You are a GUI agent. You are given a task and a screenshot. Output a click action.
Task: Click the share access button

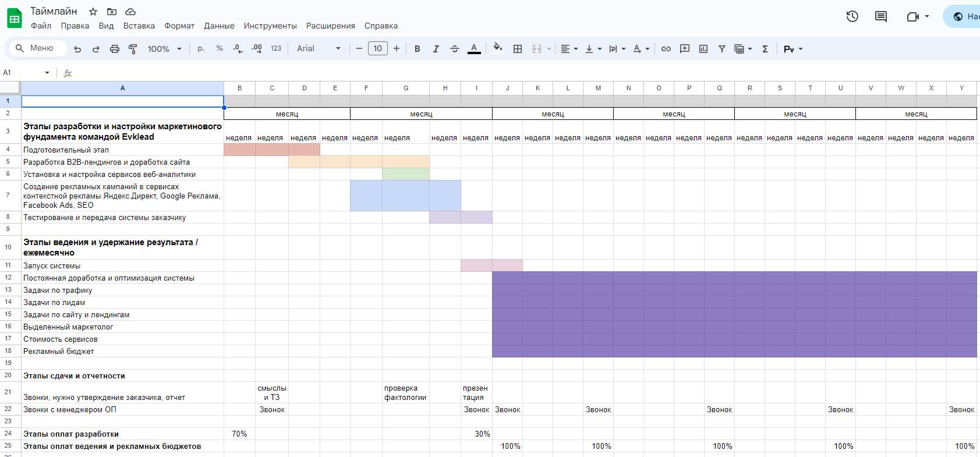(962, 16)
